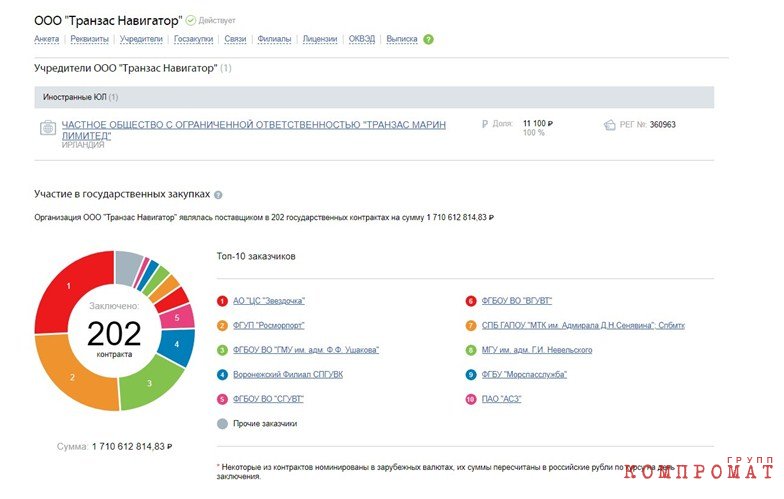Click the Прочие заказчики legend label
This screenshot has height=499, width=784.
[265, 424]
